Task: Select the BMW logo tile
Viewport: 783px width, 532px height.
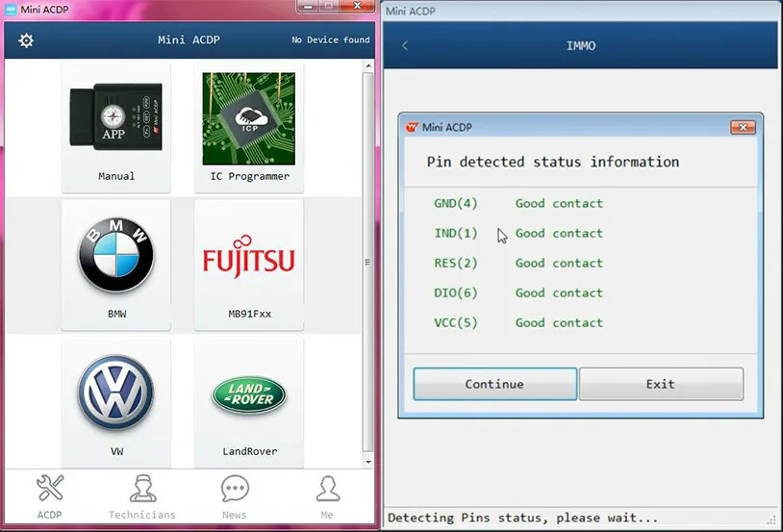Action: click(115, 265)
